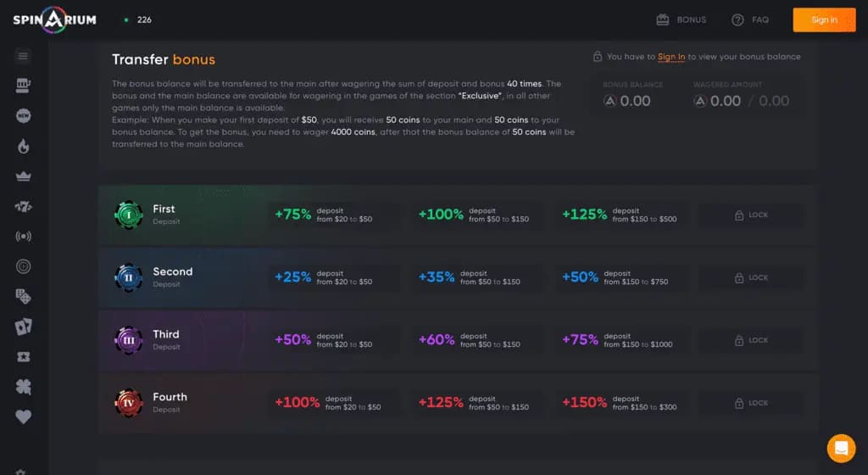Screen dimensions: 868x475
Task: Open the slot machine games icon
Action: click(x=23, y=86)
